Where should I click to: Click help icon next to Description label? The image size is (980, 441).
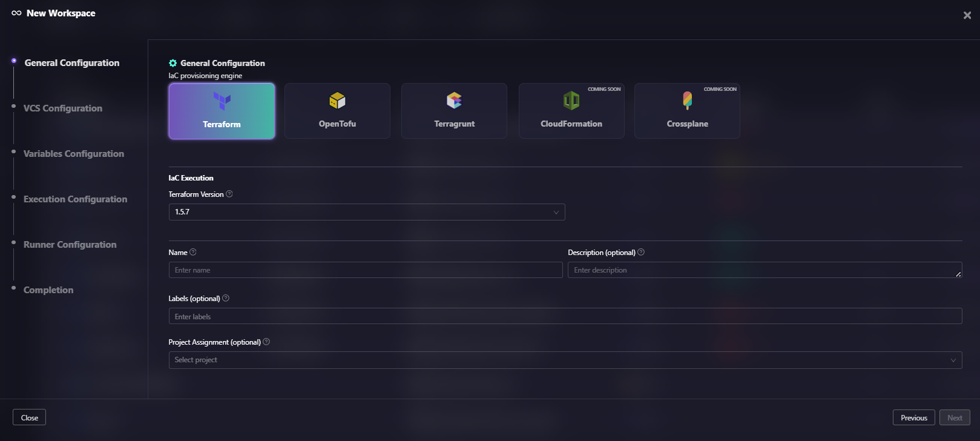641,252
